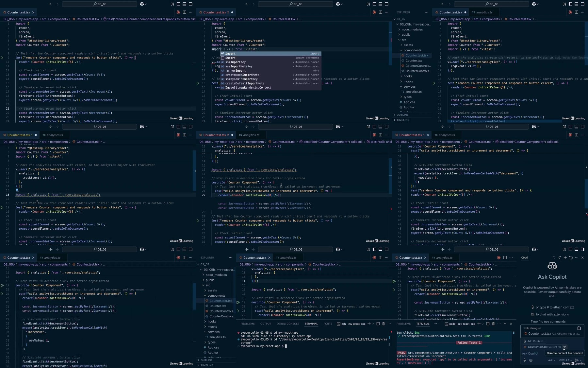Toggle secondary sidebar in the zsh terminal window
588x368 pixels.
pyautogui.click(x=387, y=249)
